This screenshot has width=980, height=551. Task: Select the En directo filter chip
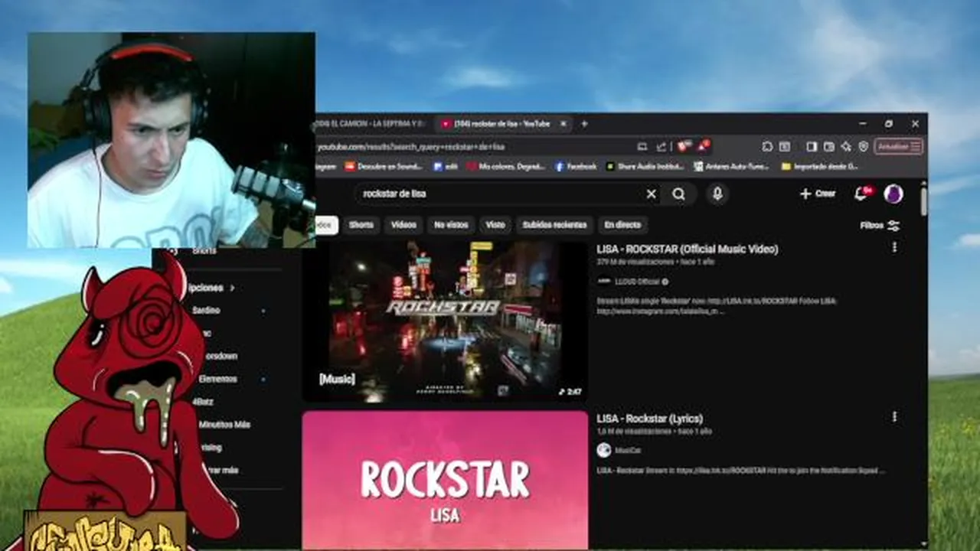(x=622, y=224)
